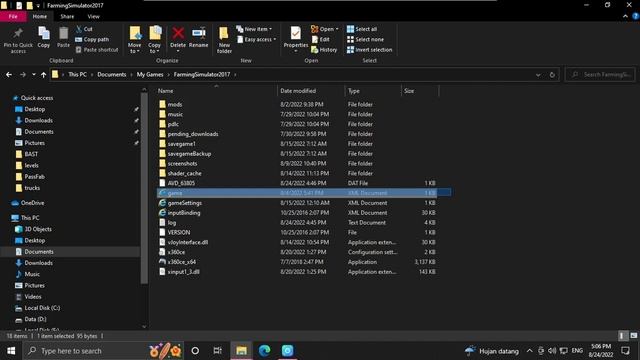This screenshot has height=360, width=640.
Task: Click History in the ribbon
Action: click(324, 49)
